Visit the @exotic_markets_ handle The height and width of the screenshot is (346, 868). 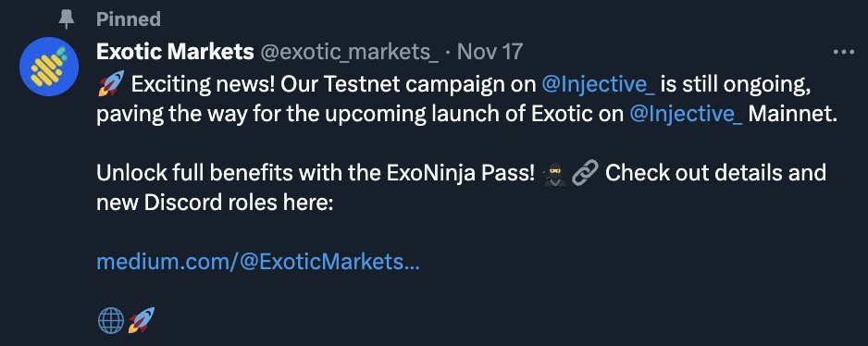[x=349, y=53]
